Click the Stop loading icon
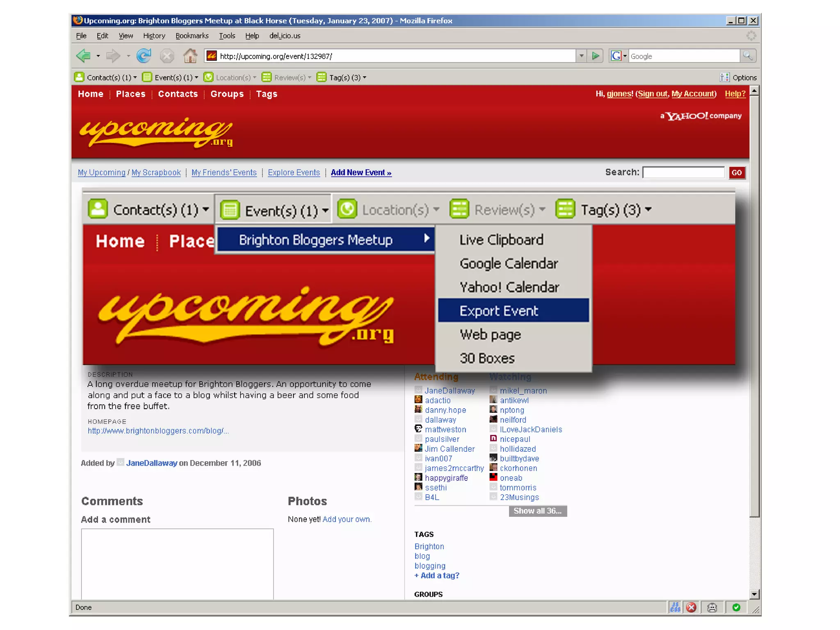 point(167,56)
